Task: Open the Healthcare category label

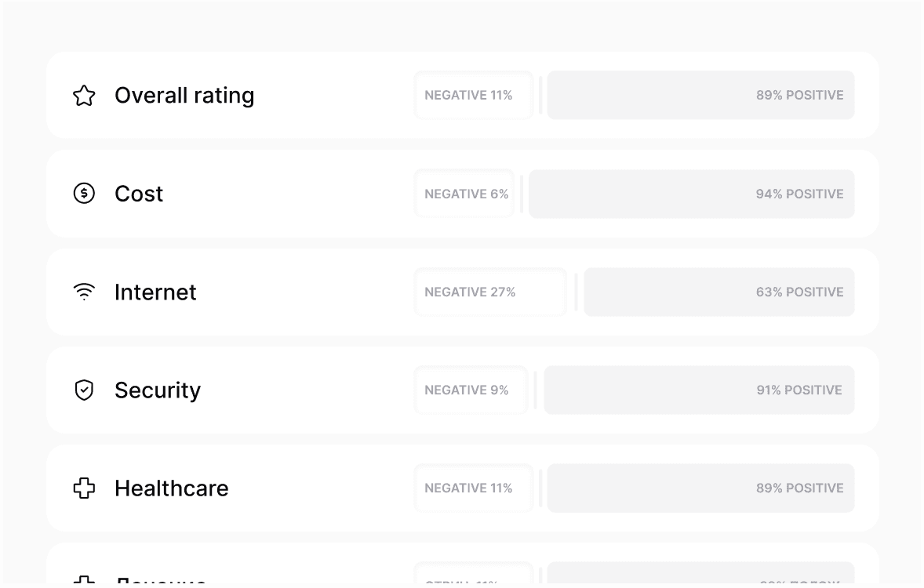Action: point(172,488)
